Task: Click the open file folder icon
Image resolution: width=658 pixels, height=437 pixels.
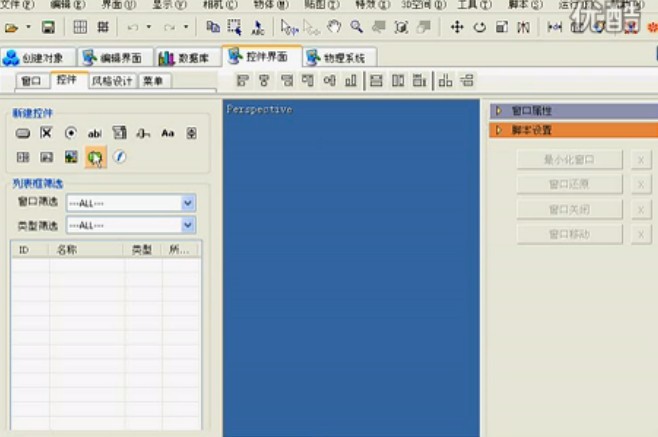Action: click(11, 28)
